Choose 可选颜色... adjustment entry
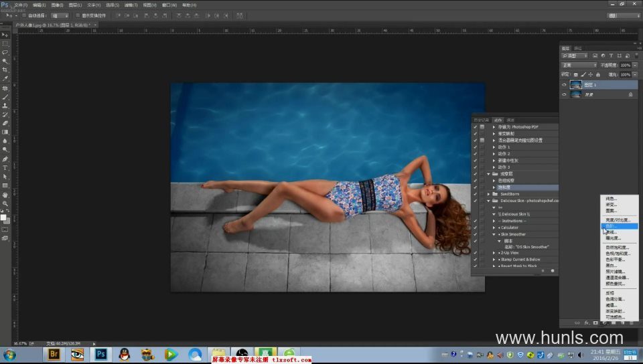The image size is (643, 364). click(x=619, y=317)
